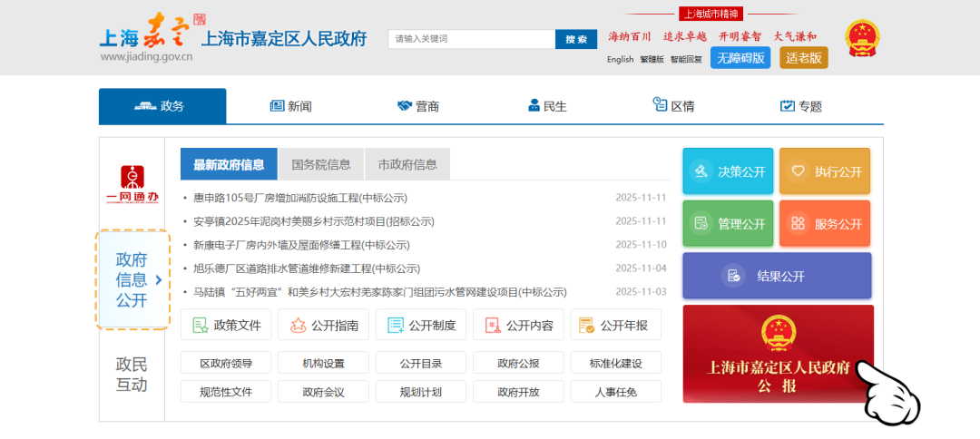Click the 公开指南 icon button
Viewport: 980px width, 439px height.
pyautogui.click(x=324, y=325)
